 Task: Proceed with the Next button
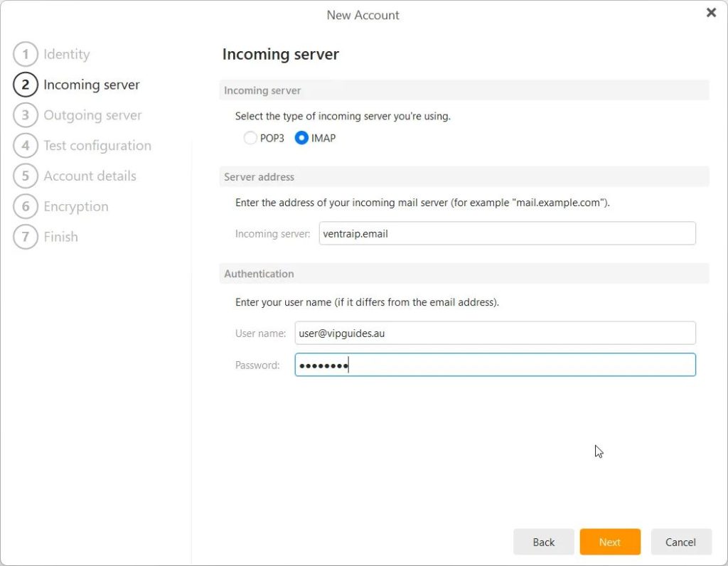pos(609,541)
